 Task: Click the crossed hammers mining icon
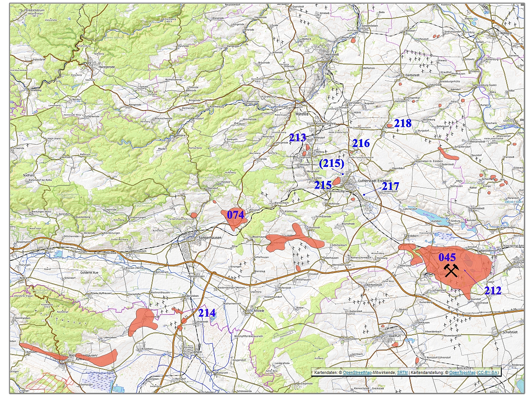point(451,271)
